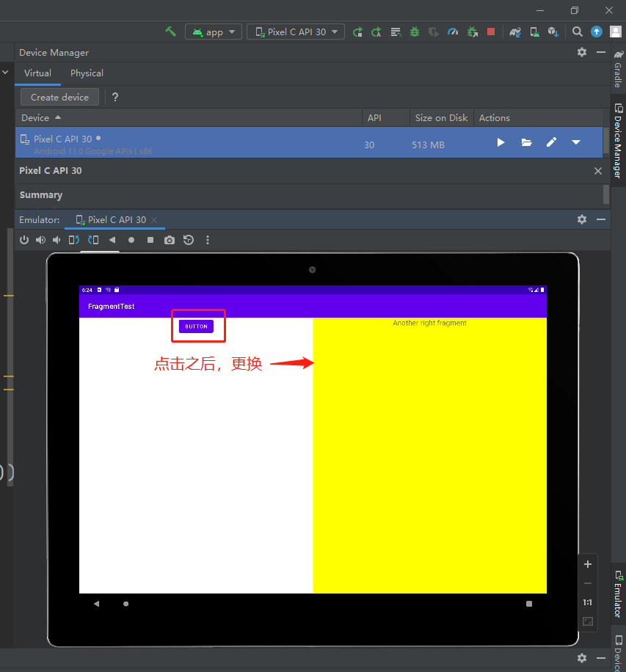626x672 pixels.
Task: Switch to the Physical tab
Action: 87,73
